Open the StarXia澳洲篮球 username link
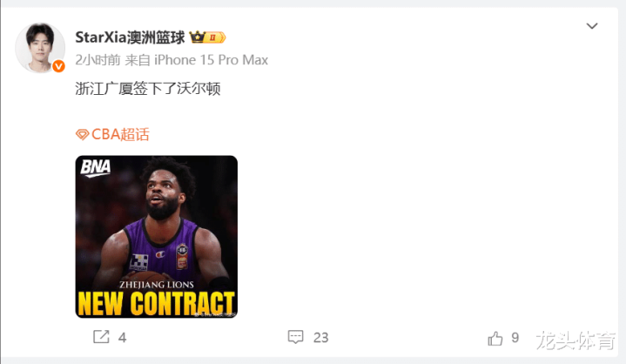 [x=130, y=37]
